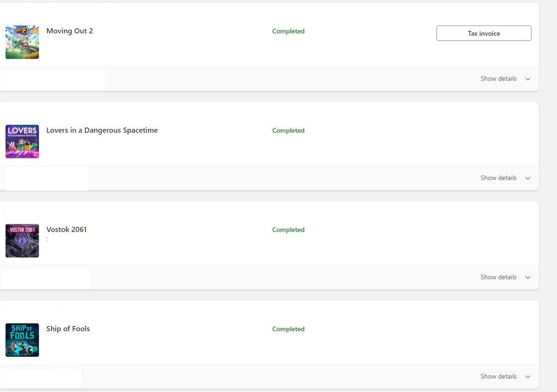This screenshot has height=392, width=557.
Task: Open the Moving Out 2 title link
Action: click(70, 31)
